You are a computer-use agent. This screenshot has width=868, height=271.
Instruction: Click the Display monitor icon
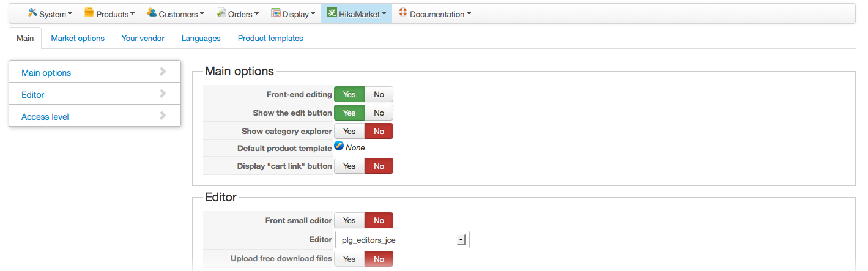[276, 13]
